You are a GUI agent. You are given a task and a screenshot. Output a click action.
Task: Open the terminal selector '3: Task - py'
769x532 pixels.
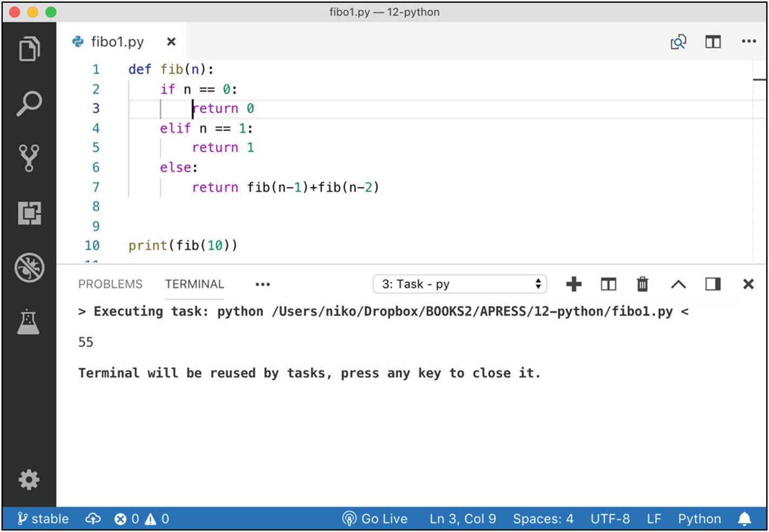click(x=460, y=284)
